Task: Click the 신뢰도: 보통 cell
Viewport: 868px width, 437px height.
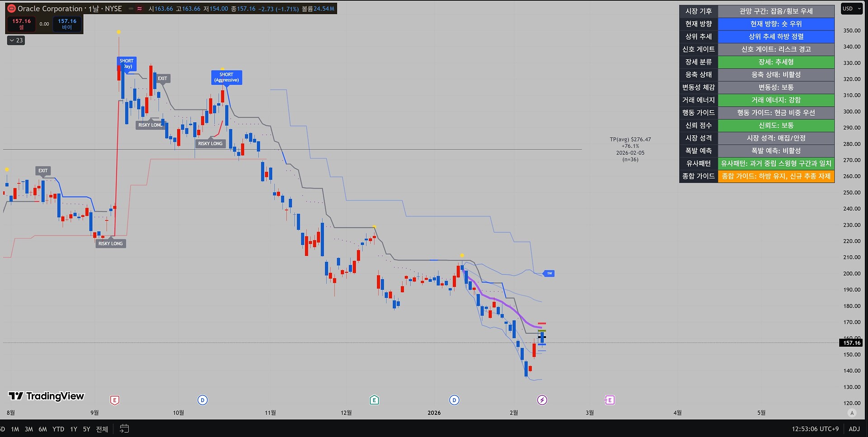Action: [x=776, y=125]
